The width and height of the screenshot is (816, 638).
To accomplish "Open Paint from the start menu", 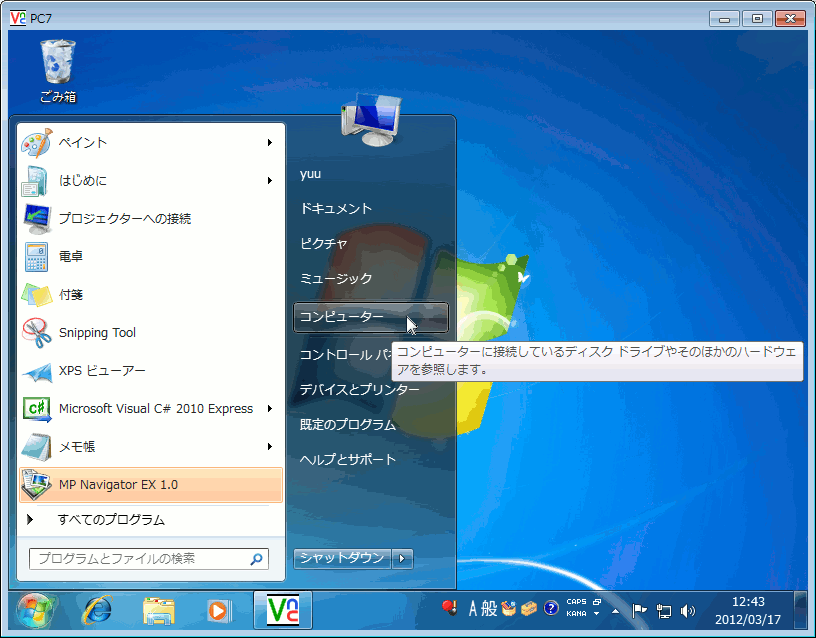I will tap(82, 141).
